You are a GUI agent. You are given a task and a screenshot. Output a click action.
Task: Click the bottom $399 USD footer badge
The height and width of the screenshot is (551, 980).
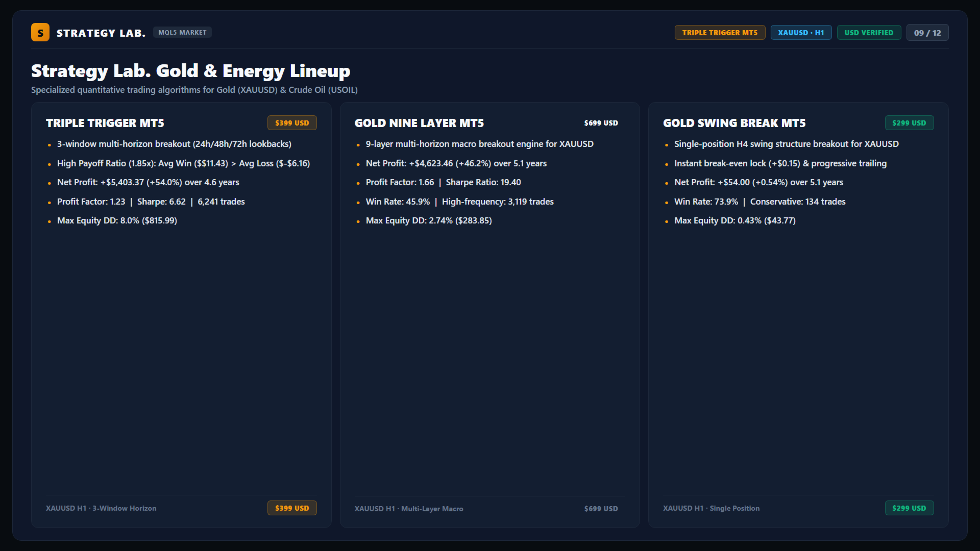[292, 508]
